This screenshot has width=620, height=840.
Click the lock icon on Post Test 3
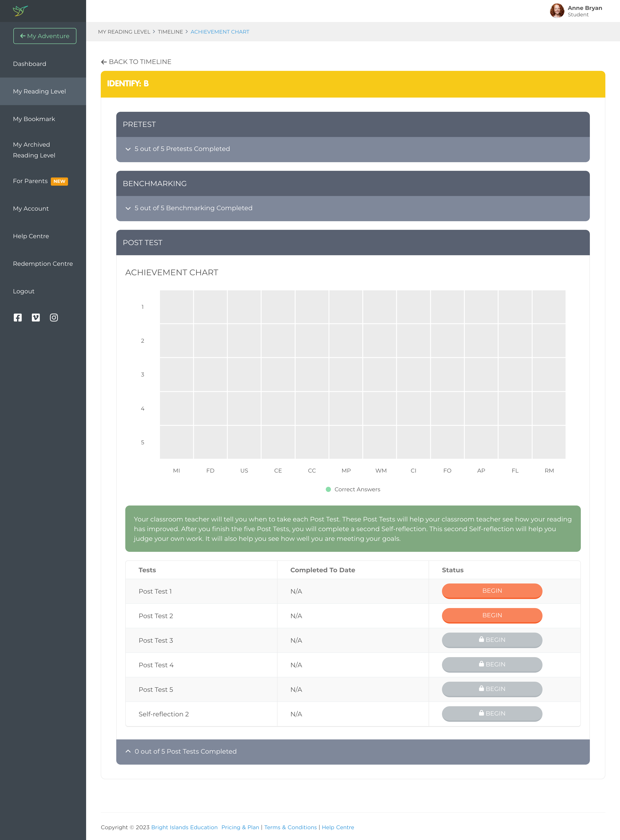coord(481,639)
